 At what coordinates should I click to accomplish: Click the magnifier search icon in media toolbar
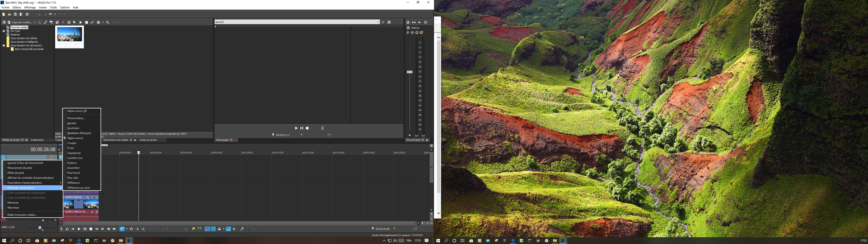coord(108,22)
